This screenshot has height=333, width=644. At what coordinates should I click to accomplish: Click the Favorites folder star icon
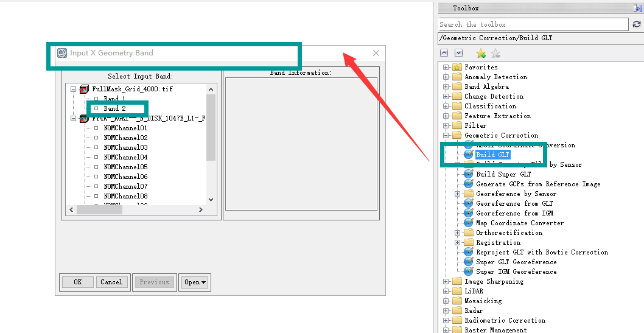pos(457,67)
